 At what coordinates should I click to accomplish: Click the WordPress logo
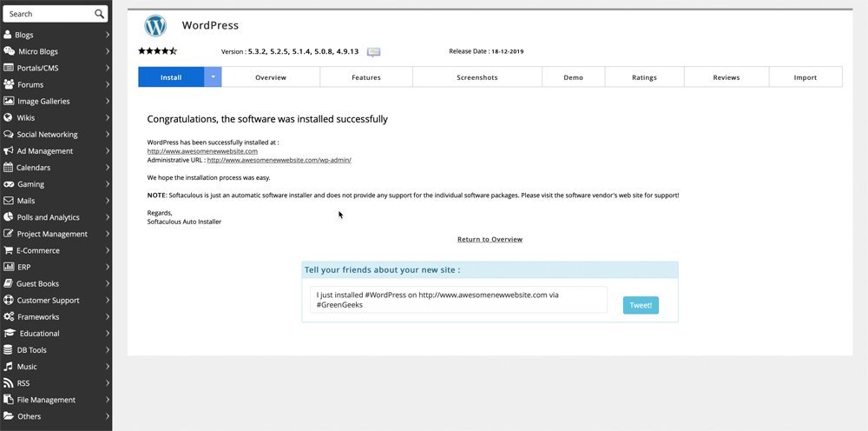155,26
